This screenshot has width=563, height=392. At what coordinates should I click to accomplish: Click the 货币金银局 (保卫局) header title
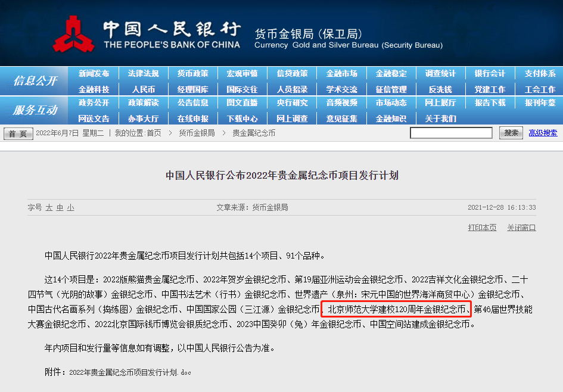point(308,34)
